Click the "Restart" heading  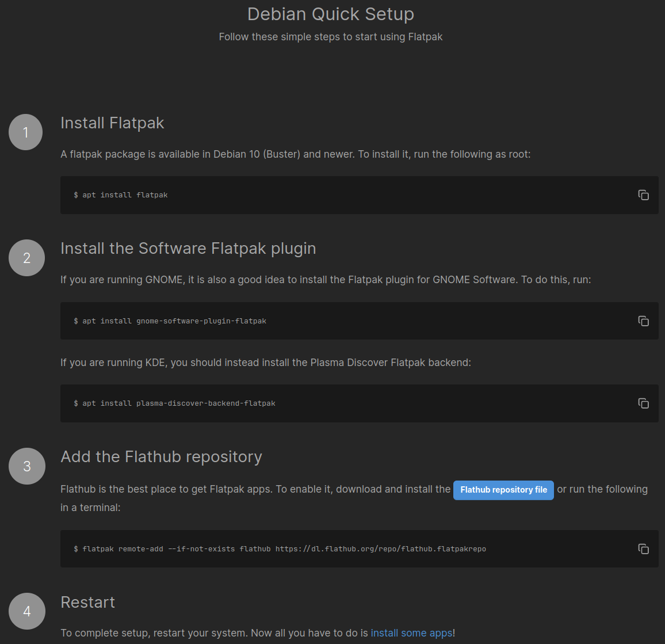pyautogui.click(x=87, y=602)
